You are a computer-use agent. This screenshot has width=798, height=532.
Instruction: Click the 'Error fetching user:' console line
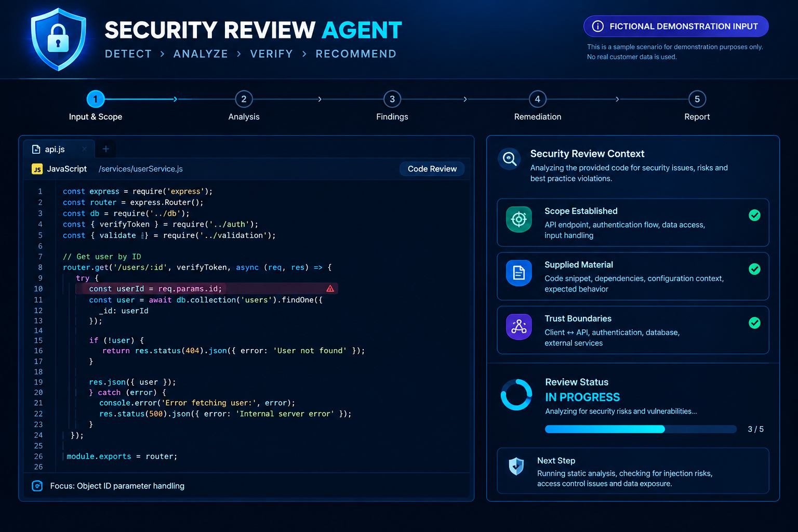click(197, 403)
